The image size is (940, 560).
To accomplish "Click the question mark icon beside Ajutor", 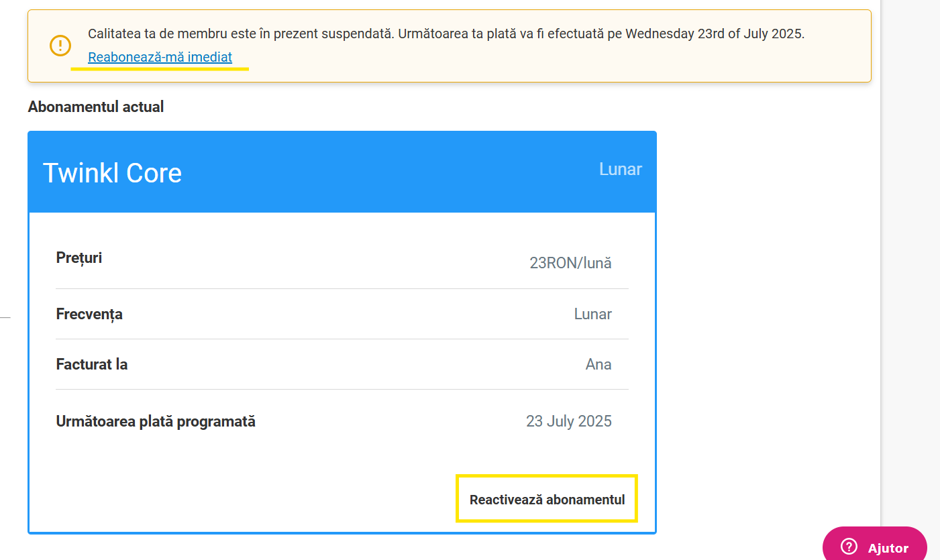I will coord(849,547).
